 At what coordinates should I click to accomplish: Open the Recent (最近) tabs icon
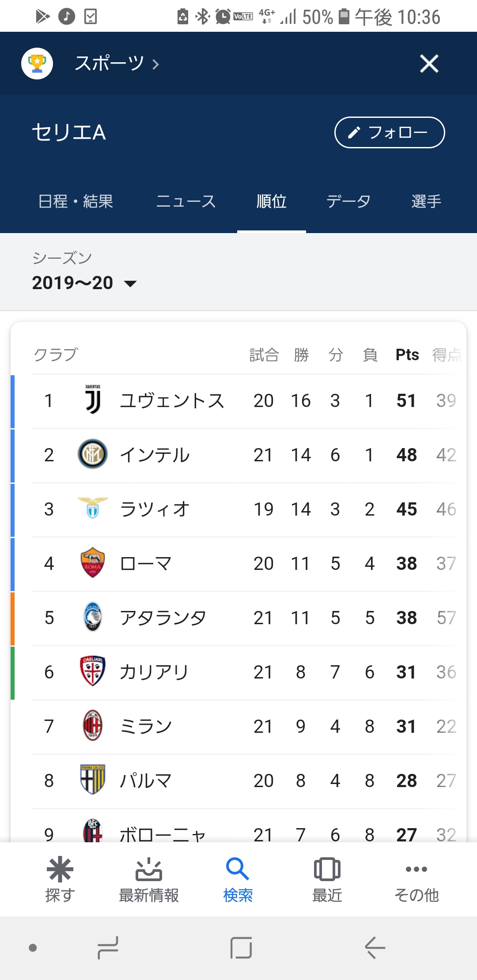coord(327,870)
